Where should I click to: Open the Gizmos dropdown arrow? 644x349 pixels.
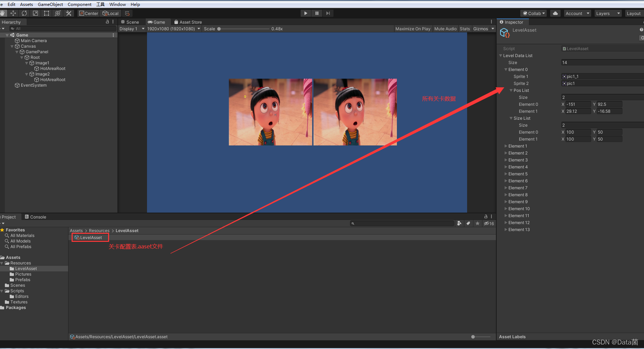click(493, 29)
